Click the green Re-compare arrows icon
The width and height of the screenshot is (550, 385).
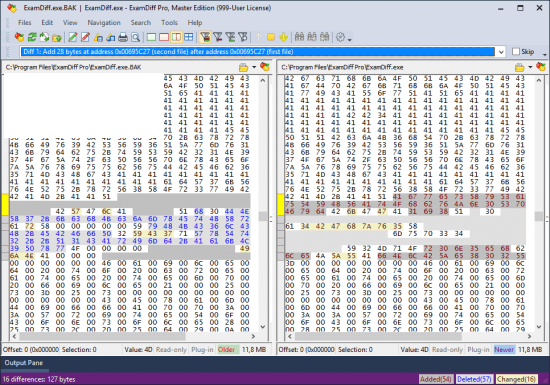32,37
